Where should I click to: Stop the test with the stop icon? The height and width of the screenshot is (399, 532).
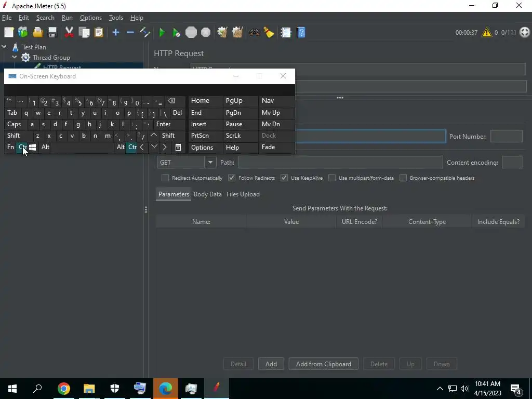click(191, 33)
